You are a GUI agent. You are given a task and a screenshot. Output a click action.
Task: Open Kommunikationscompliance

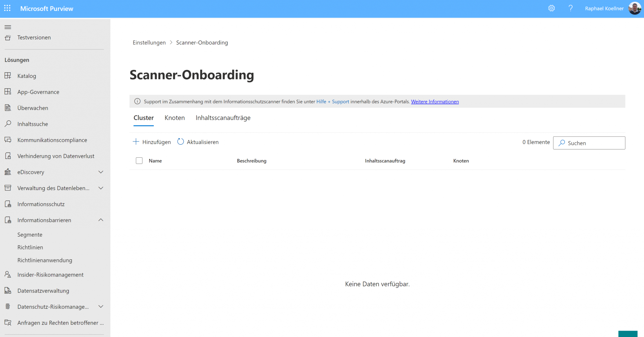[52, 140]
